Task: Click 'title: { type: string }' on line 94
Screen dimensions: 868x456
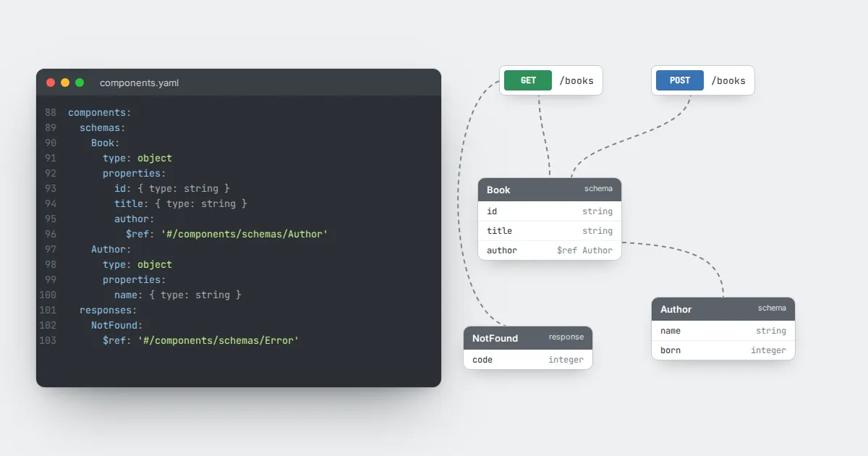Action: [x=181, y=204]
